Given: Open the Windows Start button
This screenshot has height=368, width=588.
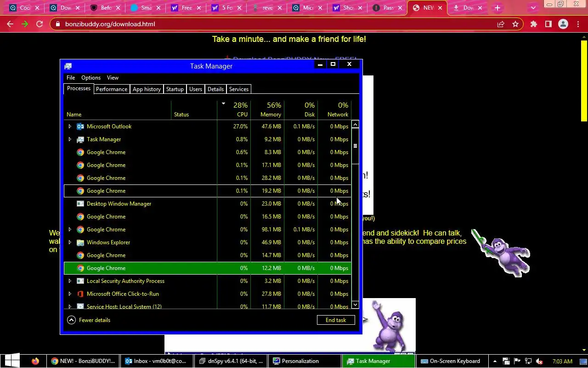Looking at the screenshot, I should click(12, 361).
